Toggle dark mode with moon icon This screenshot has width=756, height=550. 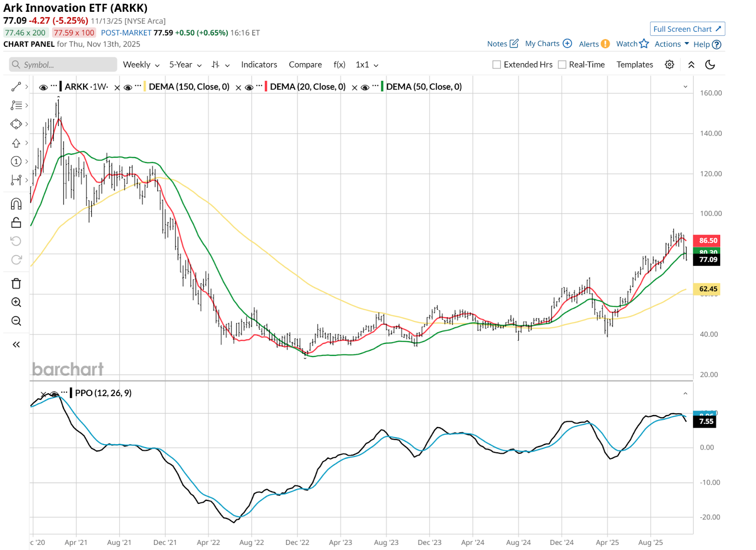tap(710, 65)
